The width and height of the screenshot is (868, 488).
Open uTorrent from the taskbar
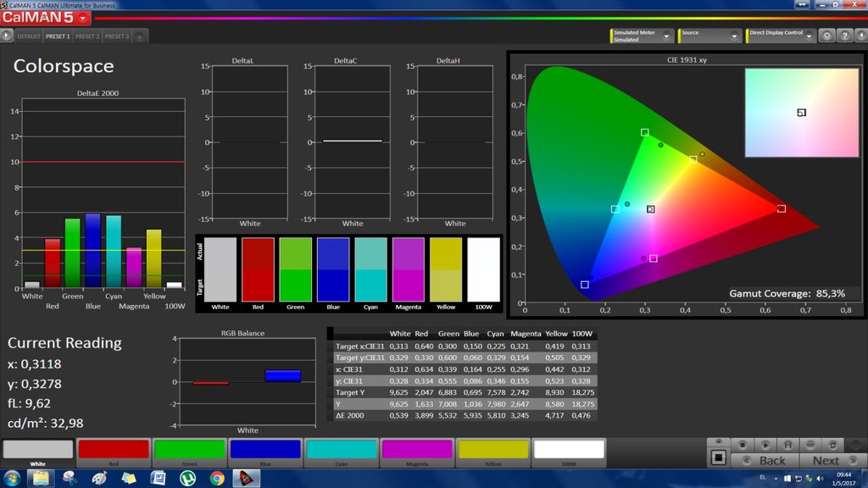(187, 478)
